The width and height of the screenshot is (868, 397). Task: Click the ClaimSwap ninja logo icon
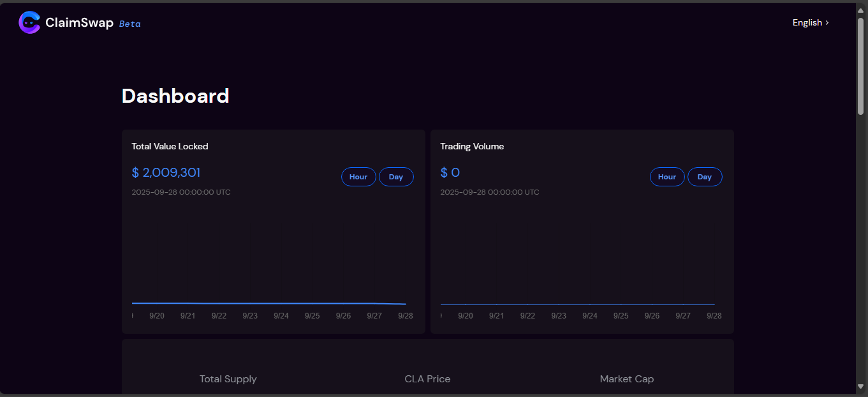(29, 23)
